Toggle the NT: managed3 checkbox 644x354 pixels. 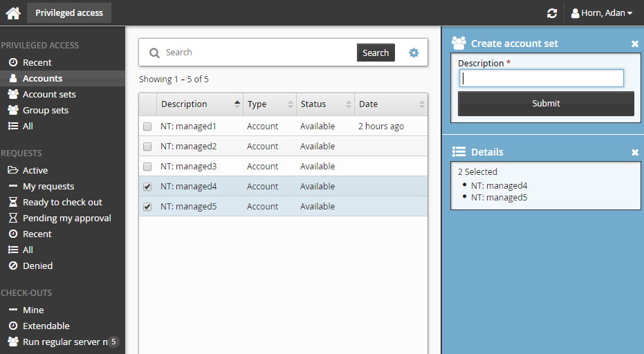tap(147, 167)
